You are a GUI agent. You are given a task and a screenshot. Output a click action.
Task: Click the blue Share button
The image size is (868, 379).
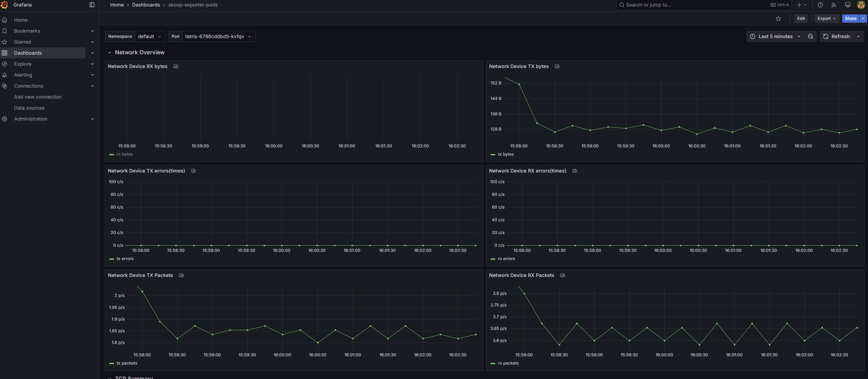pos(850,19)
